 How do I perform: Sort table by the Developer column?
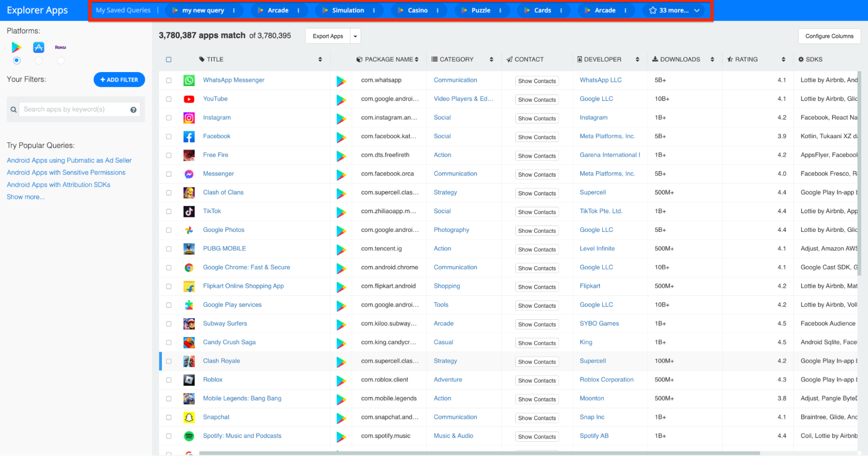pos(637,59)
